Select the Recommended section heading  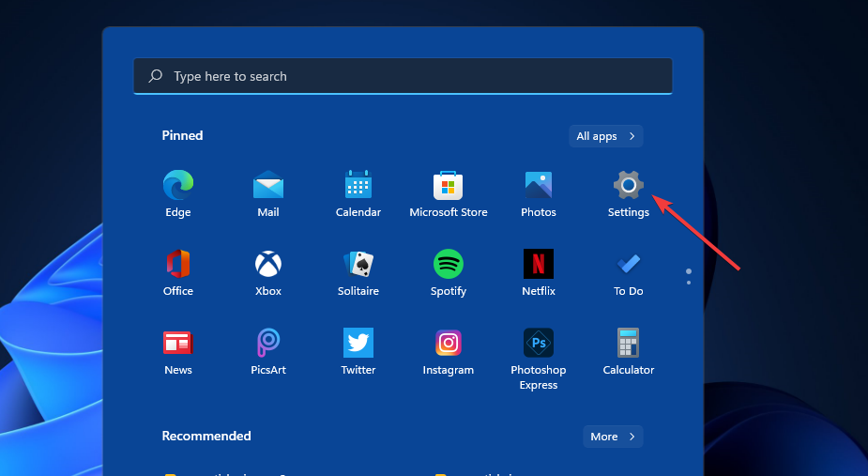click(x=206, y=437)
